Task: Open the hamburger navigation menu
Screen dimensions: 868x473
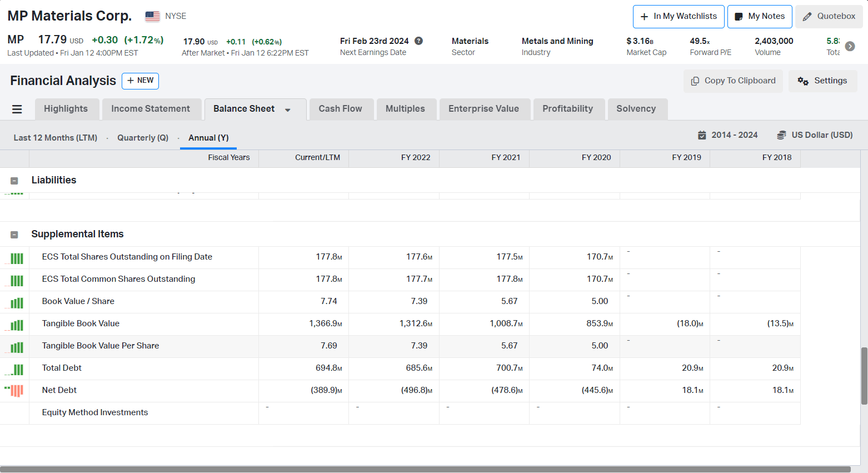Action: [17, 109]
